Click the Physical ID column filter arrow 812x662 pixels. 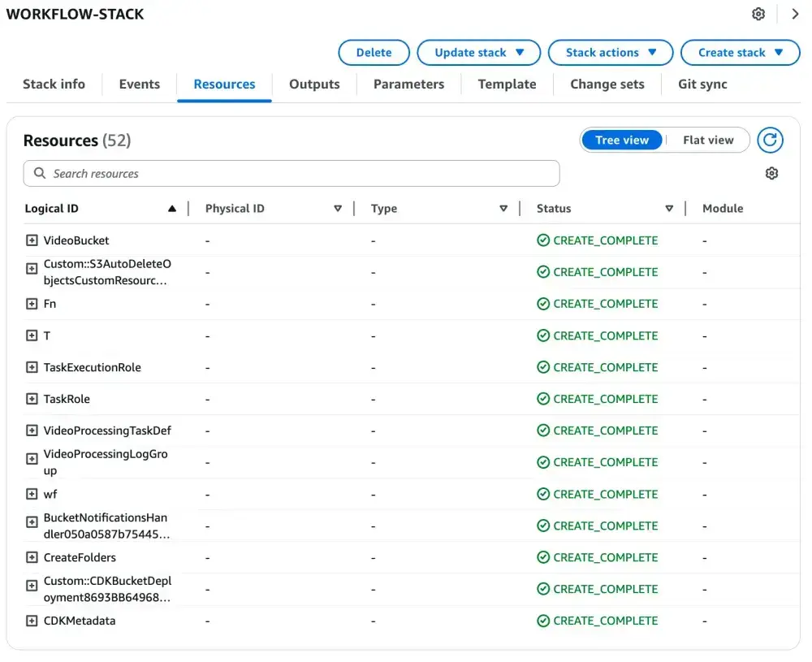point(338,209)
